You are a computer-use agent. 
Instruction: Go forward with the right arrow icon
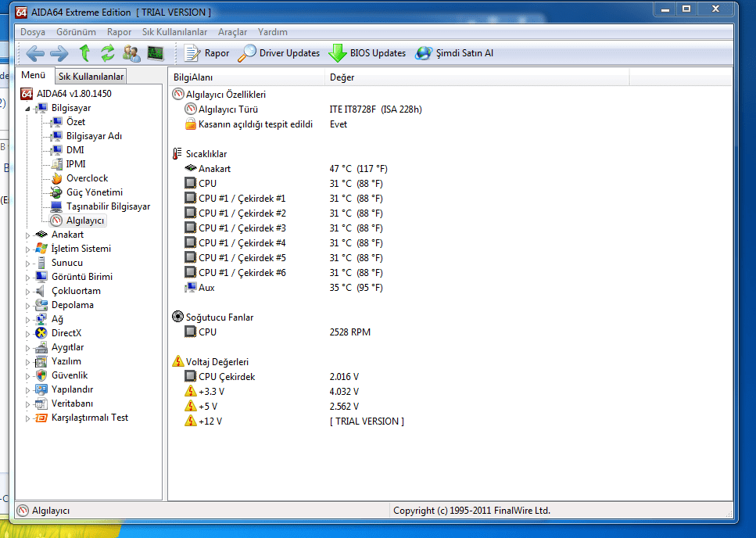point(59,53)
